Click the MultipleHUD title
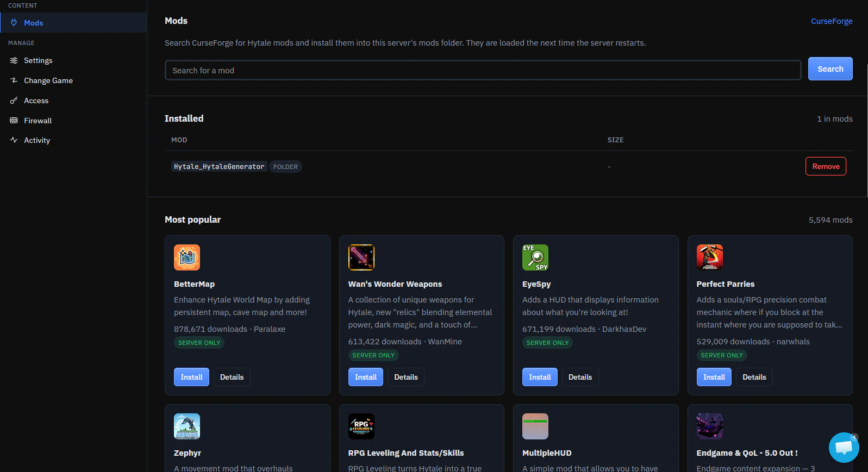Screen dimensions: 868x472 pyautogui.click(x=547, y=453)
